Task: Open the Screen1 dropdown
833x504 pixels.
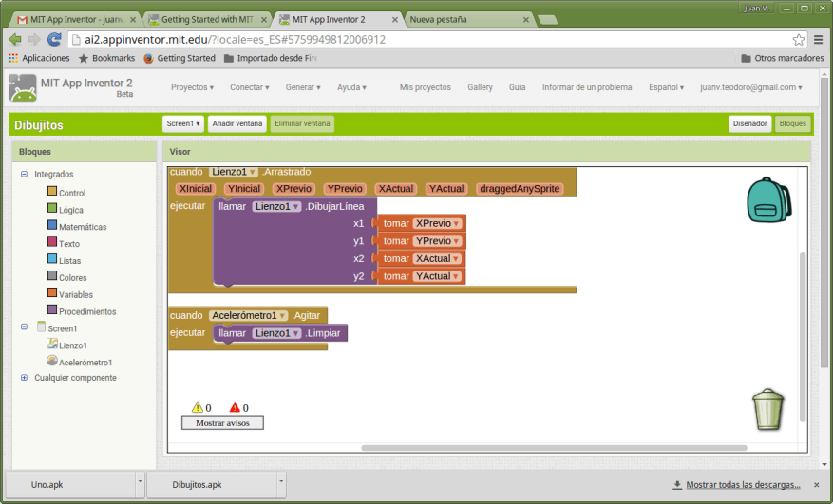Action: pyautogui.click(x=182, y=123)
